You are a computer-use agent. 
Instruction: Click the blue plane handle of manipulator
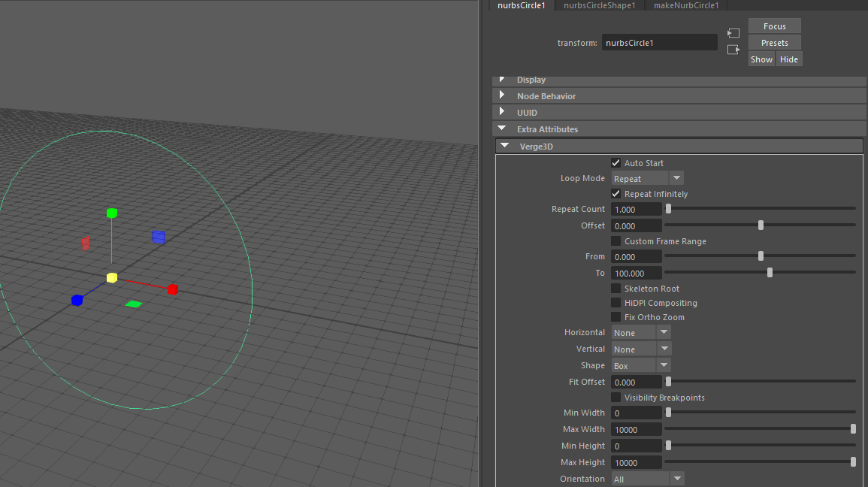pos(159,237)
